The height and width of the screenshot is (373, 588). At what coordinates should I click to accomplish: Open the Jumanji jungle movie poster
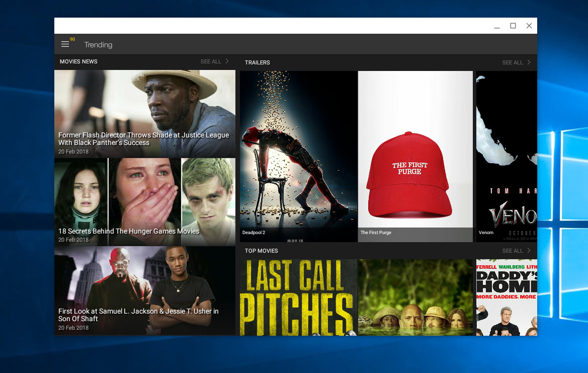[415, 297]
